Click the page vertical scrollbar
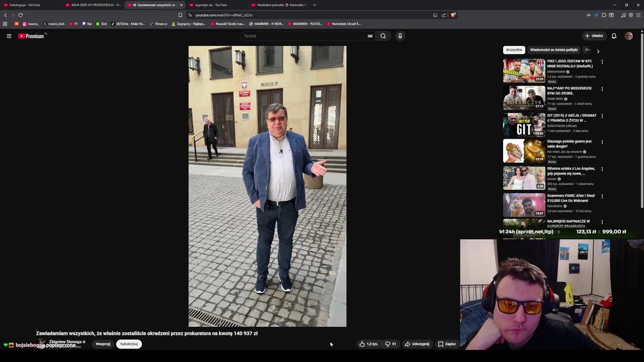This screenshot has width=644, height=362. point(642,120)
